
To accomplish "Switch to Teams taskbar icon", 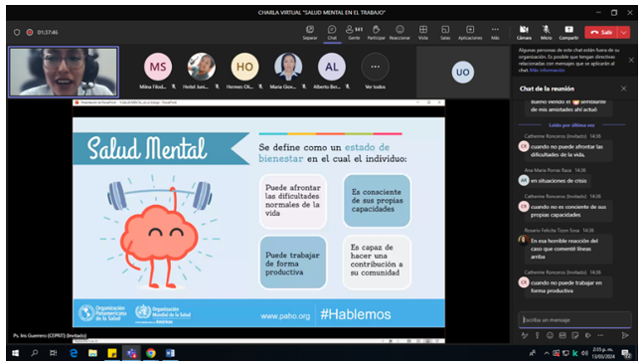I will click(x=131, y=353).
